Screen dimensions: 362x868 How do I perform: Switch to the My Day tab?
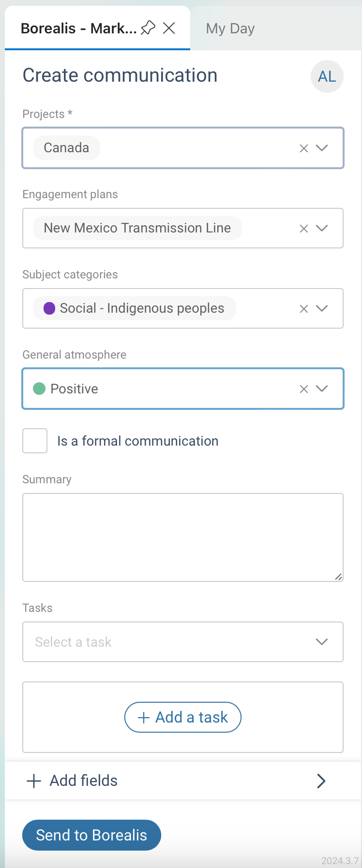(230, 28)
